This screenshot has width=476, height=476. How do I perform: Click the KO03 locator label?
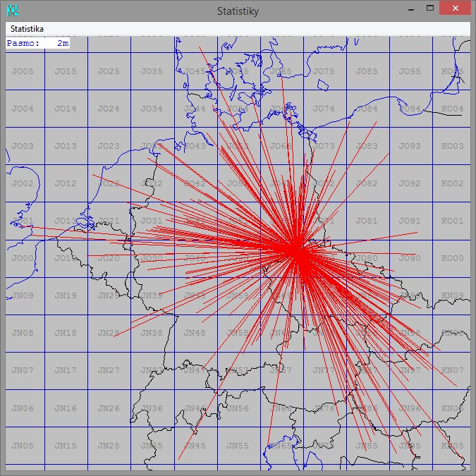[453, 146]
